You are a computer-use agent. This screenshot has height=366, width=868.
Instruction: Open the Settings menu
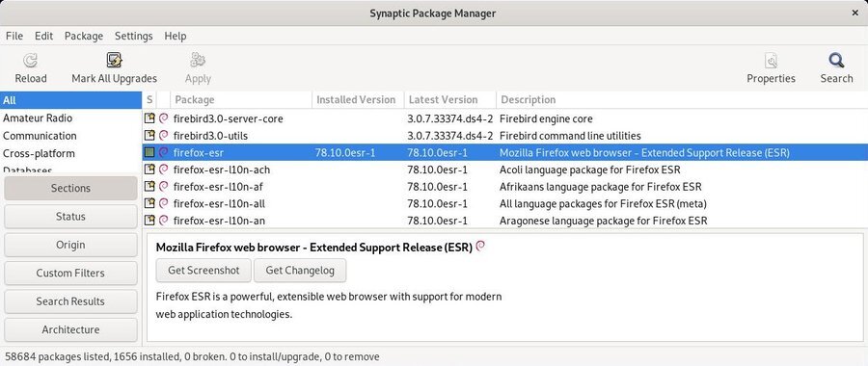coord(133,36)
